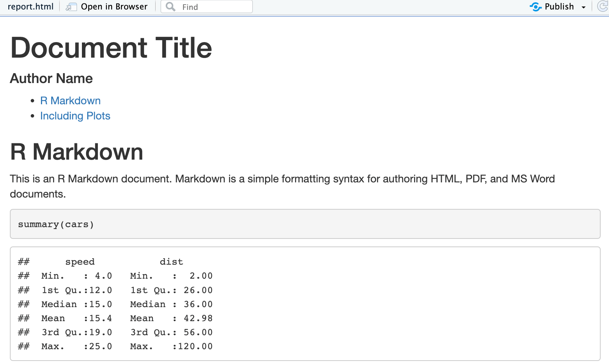Select the report.html preview label

tap(30, 6)
